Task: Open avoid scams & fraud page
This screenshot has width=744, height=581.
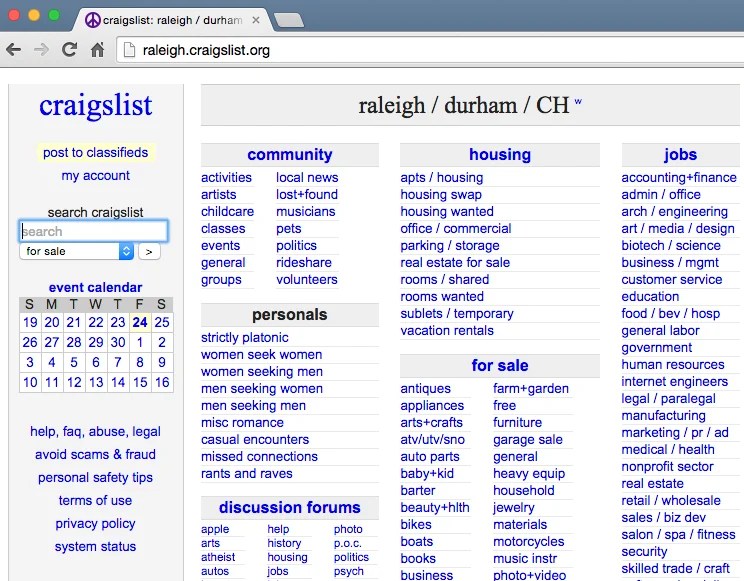Action: coord(95,454)
